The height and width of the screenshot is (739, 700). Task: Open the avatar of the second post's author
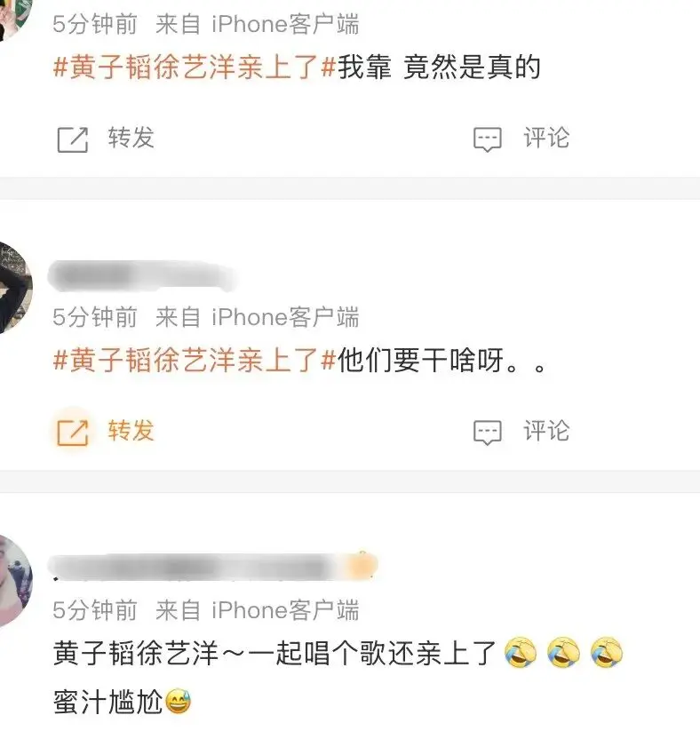14,288
